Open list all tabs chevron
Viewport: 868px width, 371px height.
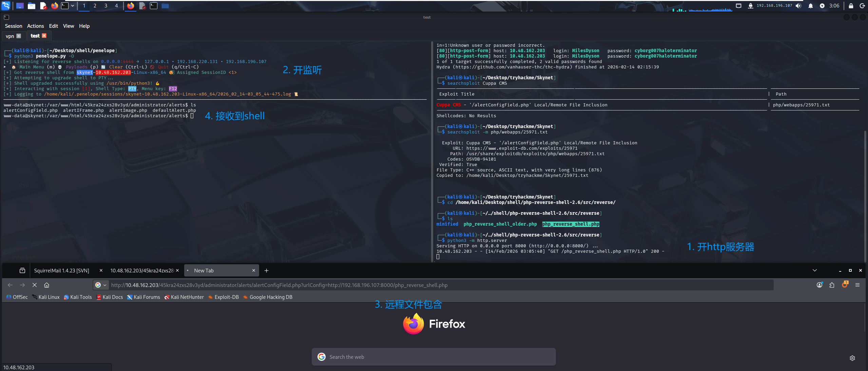(814, 270)
